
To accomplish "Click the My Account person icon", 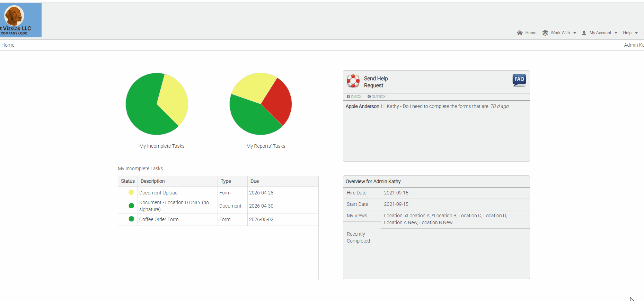I will pyautogui.click(x=584, y=33).
